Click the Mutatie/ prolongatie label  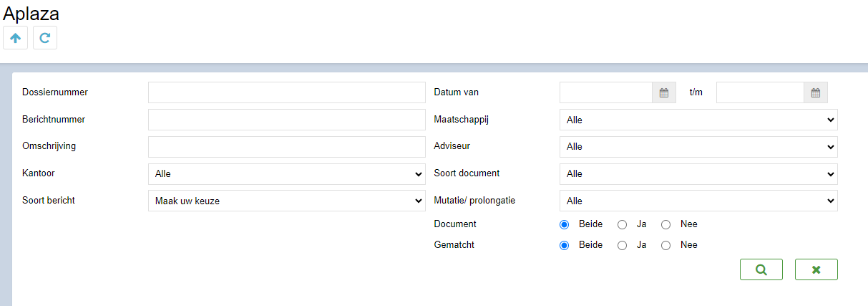pyautogui.click(x=475, y=200)
